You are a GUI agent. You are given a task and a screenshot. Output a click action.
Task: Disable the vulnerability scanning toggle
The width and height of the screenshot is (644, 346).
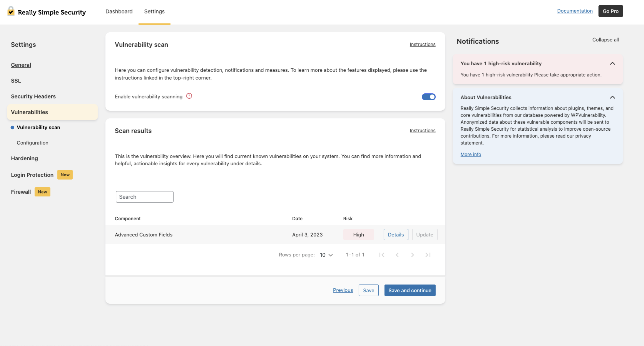pyautogui.click(x=428, y=97)
